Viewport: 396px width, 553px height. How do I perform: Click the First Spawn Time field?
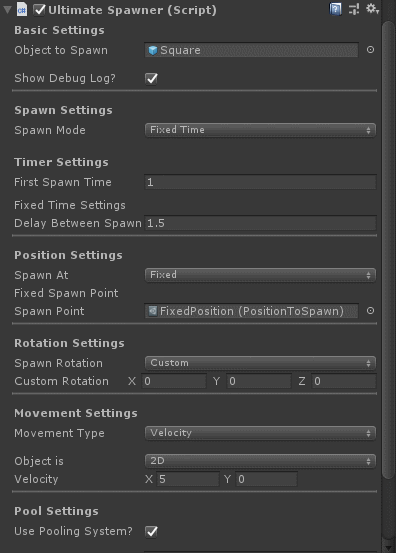click(260, 182)
